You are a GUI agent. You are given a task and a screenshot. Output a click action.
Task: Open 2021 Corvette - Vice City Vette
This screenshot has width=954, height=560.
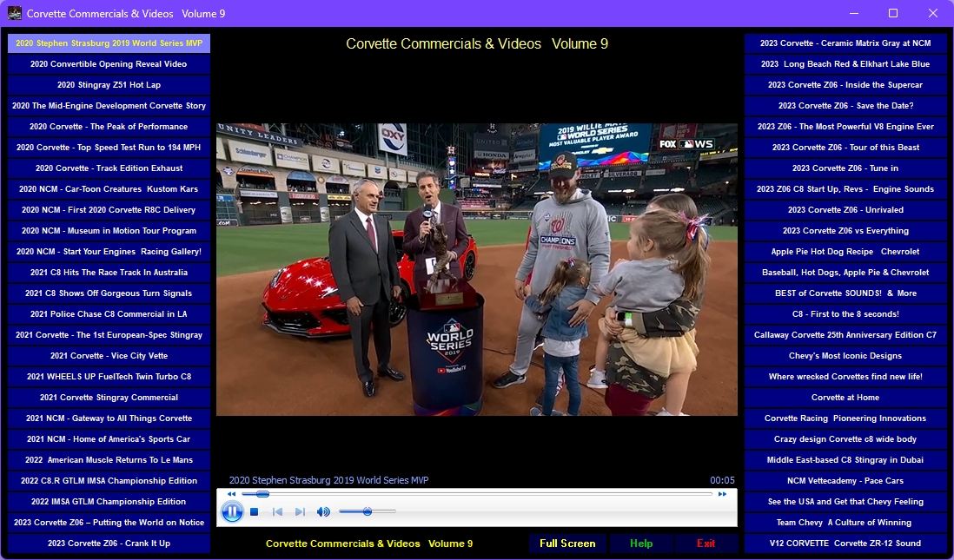click(109, 356)
